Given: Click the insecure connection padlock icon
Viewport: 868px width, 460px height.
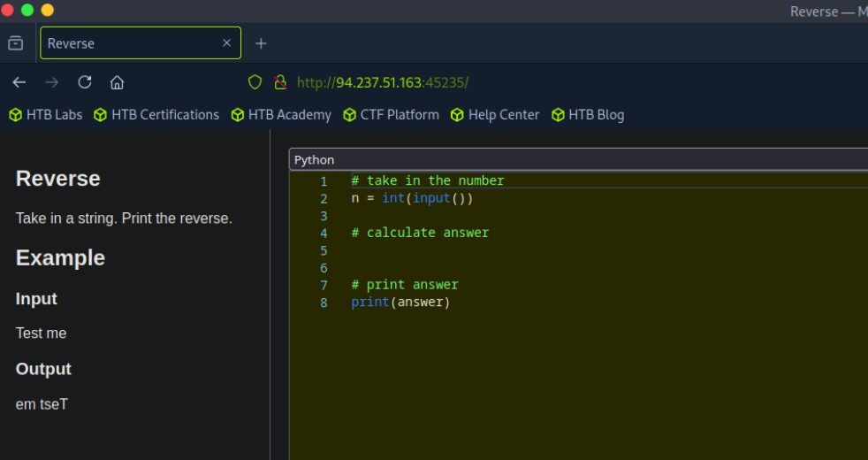Looking at the screenshot, I should point(281,82).
